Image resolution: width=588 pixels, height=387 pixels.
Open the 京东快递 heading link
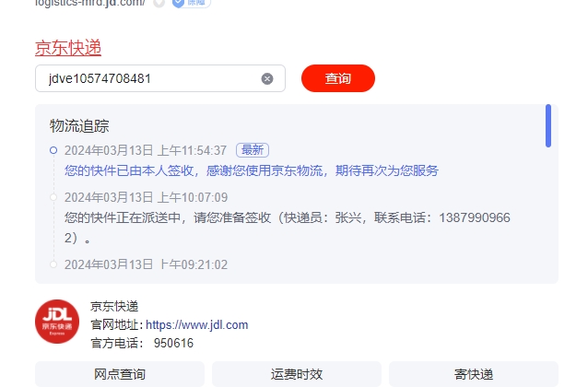click(x=68, y=48)
